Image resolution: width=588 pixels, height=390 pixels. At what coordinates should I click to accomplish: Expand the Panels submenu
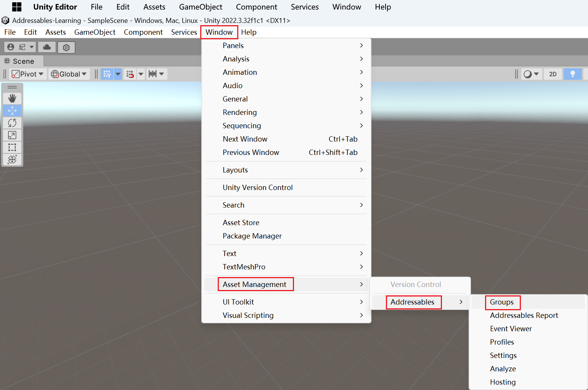click(286, 45)
